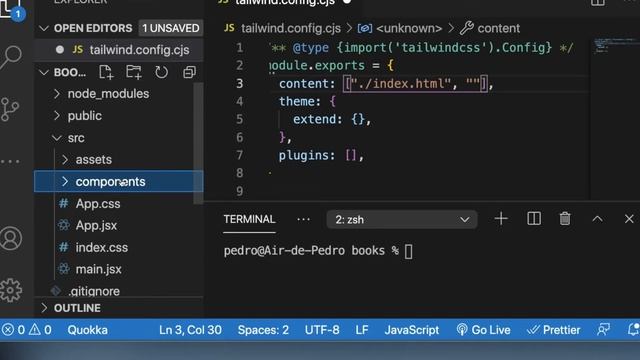Open the Accounts menu
Screen dimensions: 640x360
(x=11, y=238)
